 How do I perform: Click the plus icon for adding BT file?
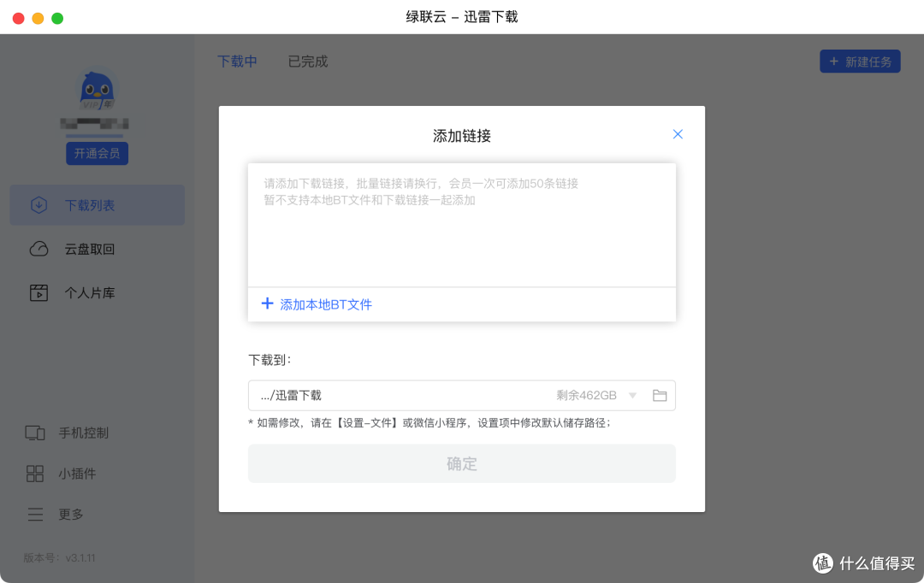(267, 303)
